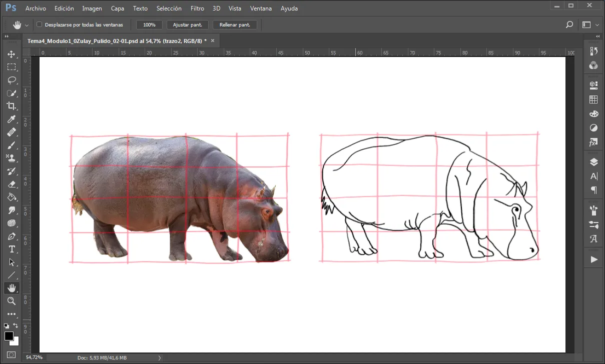Screen dimensions: 605x364
Task: Select the Pen tool
Action: [11, 236]
